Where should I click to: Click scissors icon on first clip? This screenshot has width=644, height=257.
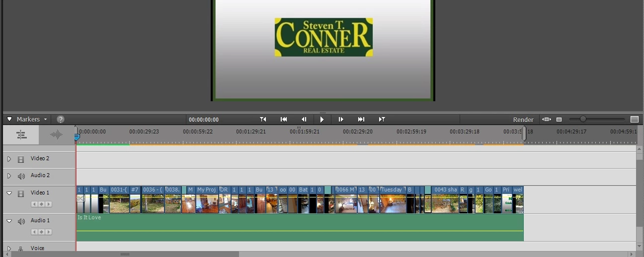[x=80, y=198]
